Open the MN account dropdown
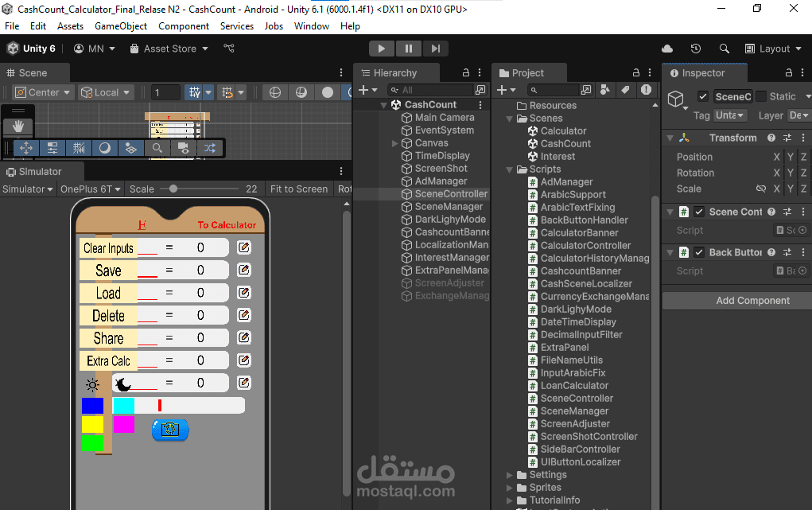Image resolution: width=812 pixels, height=510 pixels. (x=95, y=49)
